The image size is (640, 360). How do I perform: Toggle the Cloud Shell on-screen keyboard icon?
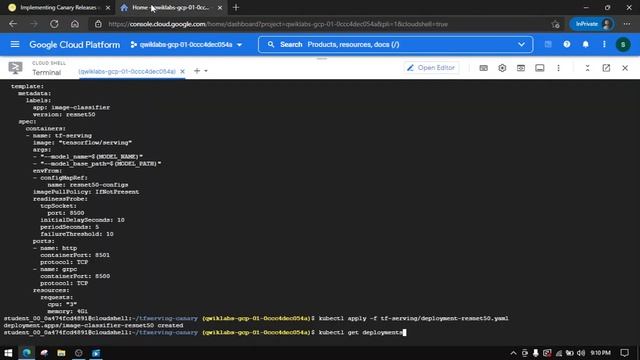pos(483,68)
